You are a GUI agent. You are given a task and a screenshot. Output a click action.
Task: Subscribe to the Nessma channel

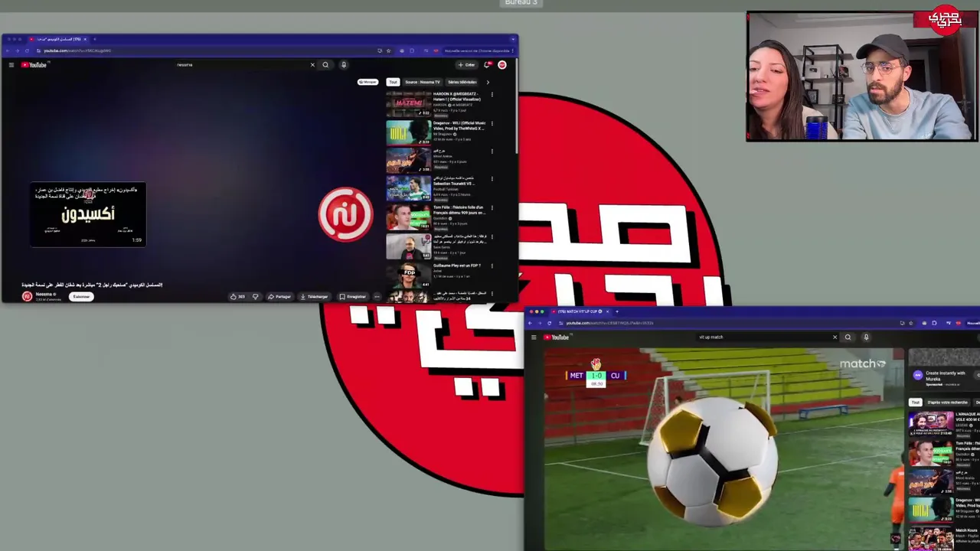(81, 297)
